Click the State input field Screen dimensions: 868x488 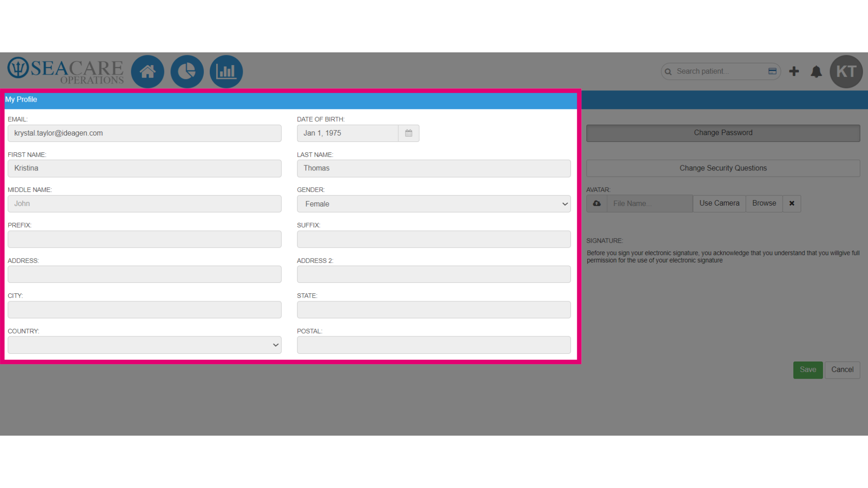[434, 310]
